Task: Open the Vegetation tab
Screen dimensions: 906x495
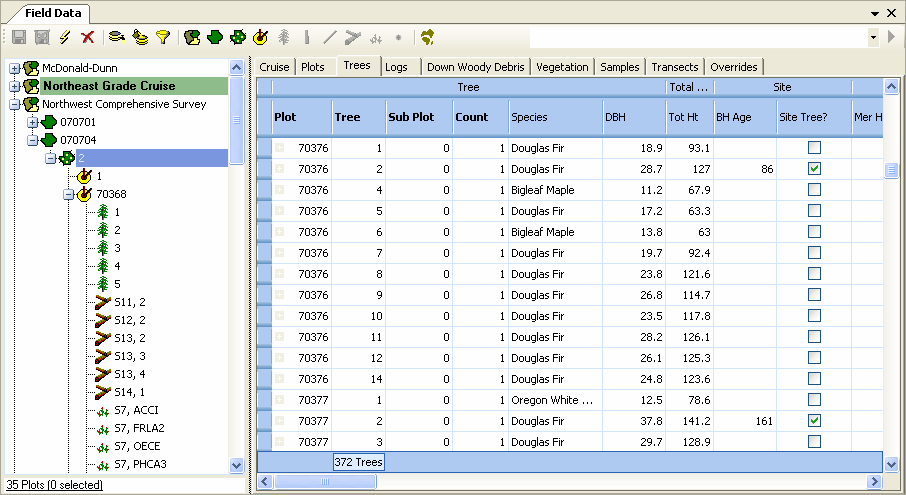Action: click(x=562, y=67)
